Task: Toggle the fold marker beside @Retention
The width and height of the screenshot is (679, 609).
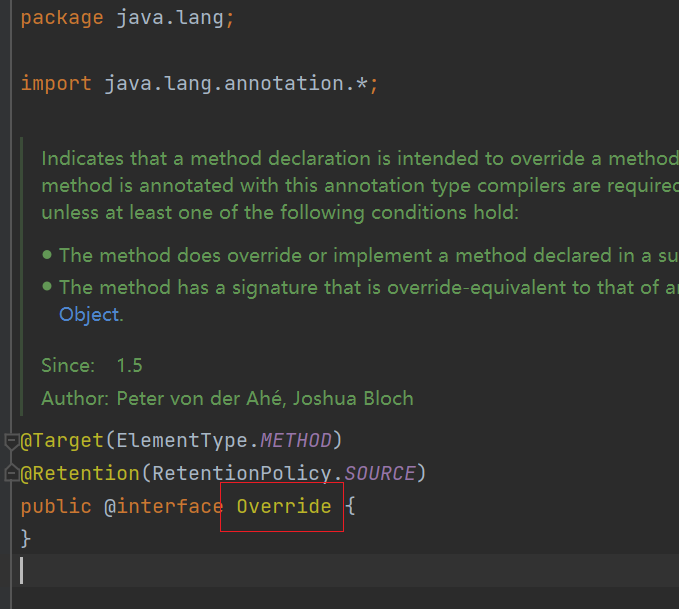Action: 11,473
